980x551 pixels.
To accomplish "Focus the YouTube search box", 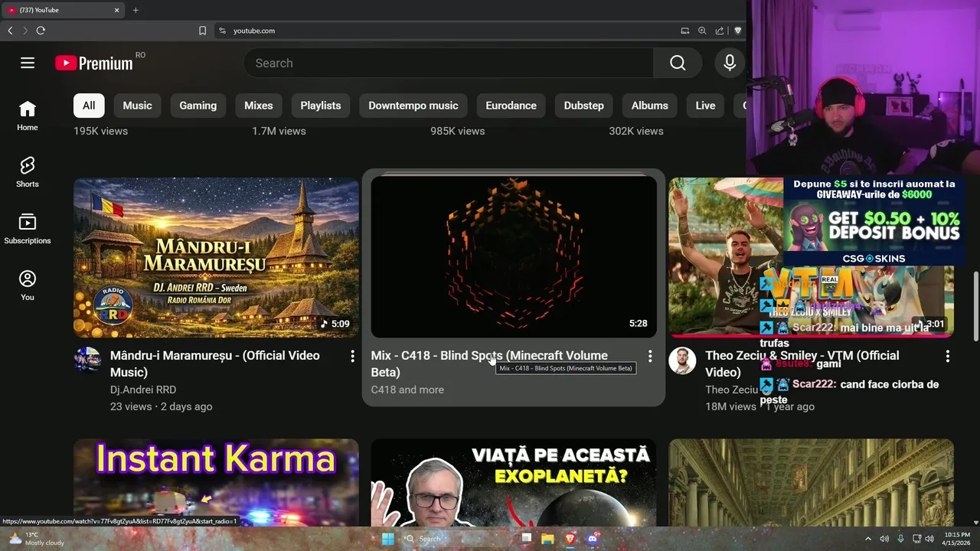I will [x=449, y=63].
